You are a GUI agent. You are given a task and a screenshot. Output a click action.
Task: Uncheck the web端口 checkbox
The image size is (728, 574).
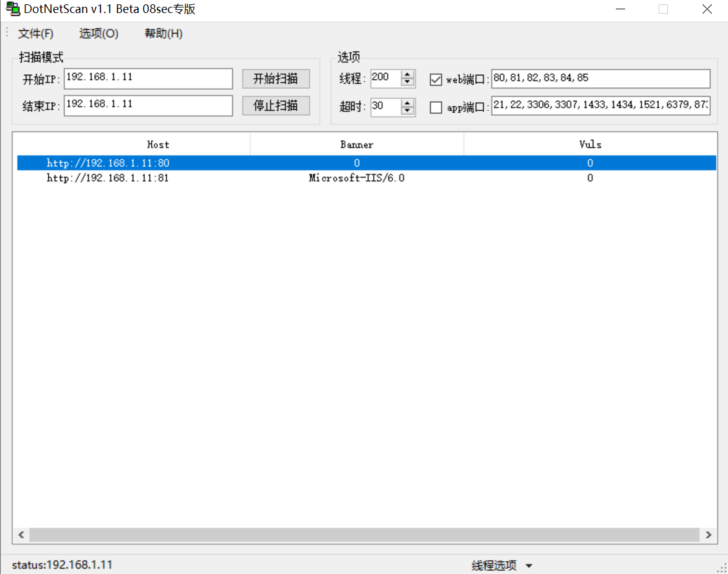coord(436,79)
